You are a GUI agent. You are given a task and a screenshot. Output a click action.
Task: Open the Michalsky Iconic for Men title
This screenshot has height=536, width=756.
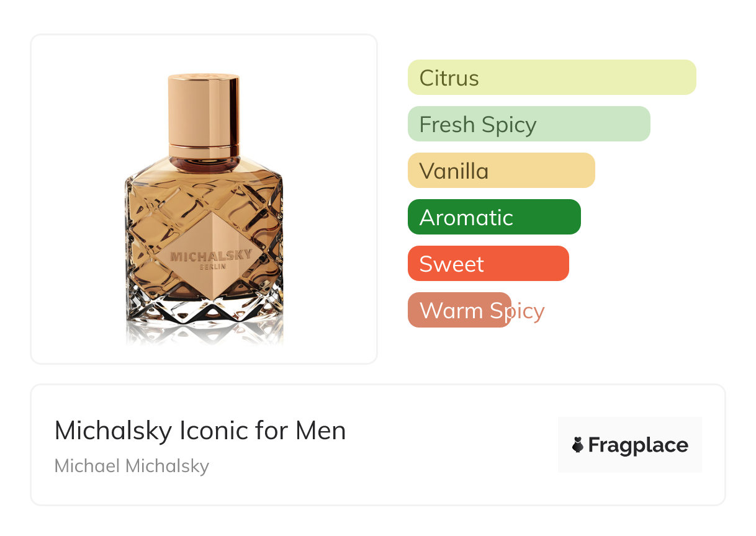(x=200, y=431)
